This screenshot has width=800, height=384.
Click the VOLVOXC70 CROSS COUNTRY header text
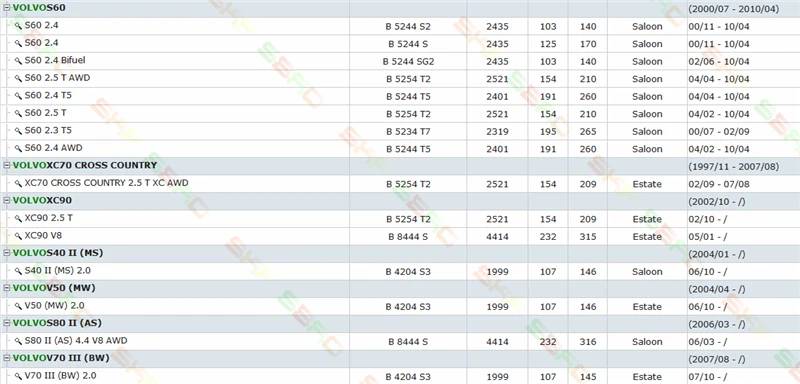pos(85,165)
